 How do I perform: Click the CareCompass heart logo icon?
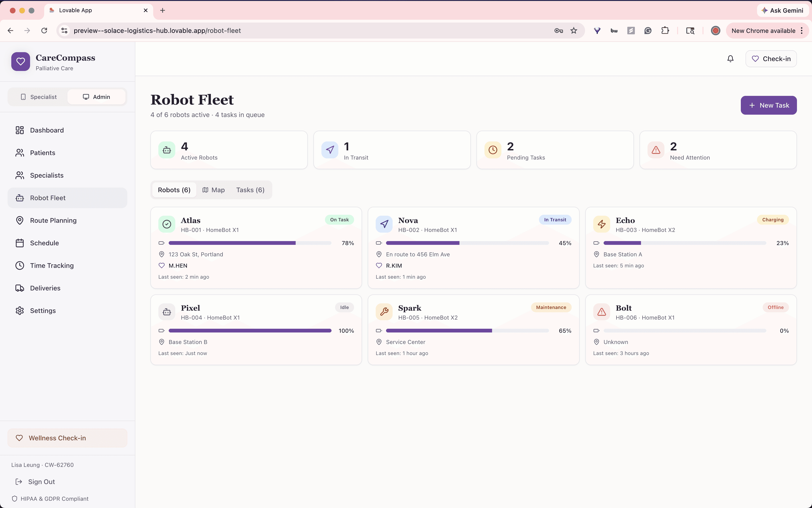pyautogui.click(x=20, y=62)
